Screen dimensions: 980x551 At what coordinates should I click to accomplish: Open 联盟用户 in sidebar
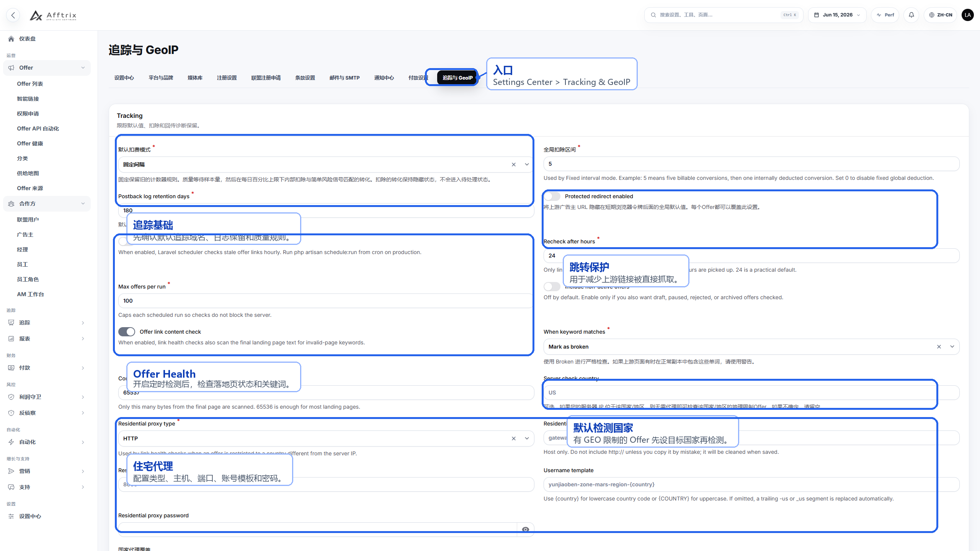(28, 220)
